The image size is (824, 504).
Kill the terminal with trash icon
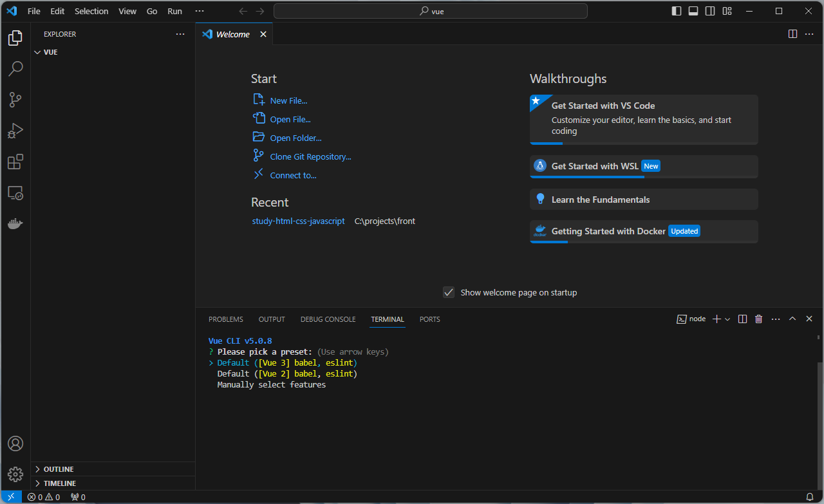759,319
